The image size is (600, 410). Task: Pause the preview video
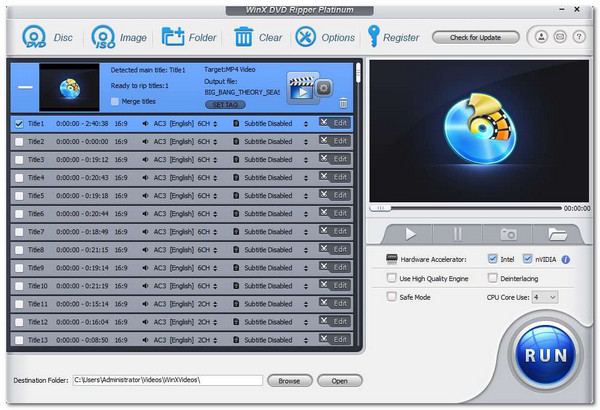coord(458,234)
